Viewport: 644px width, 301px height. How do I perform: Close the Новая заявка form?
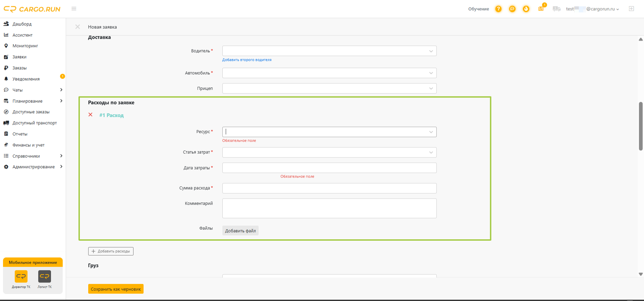click(x=77, y=27)
